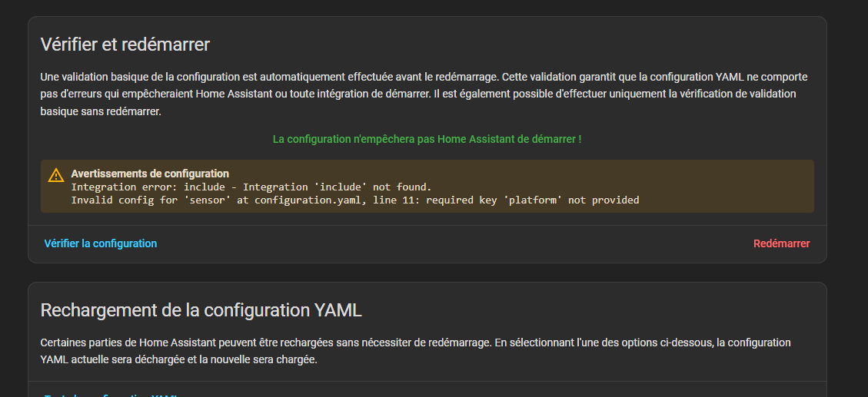The width and height of the screenshot is (868, 397).
Task: Open the partially visible YAML reload link
Action: (111, 395)
